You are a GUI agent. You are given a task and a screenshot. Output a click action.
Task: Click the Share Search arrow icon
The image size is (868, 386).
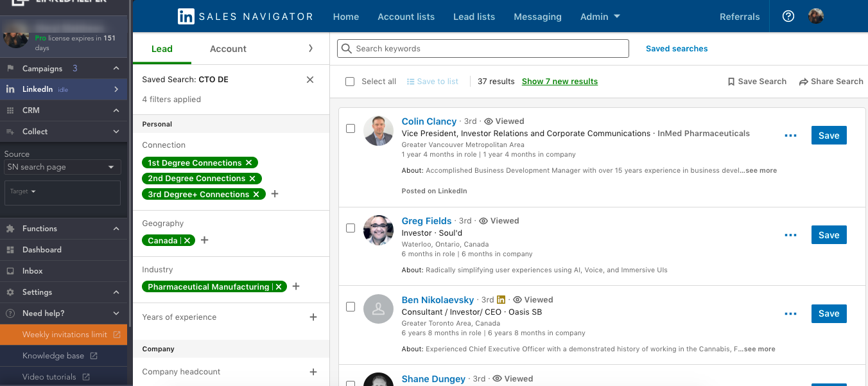point(803,82)
